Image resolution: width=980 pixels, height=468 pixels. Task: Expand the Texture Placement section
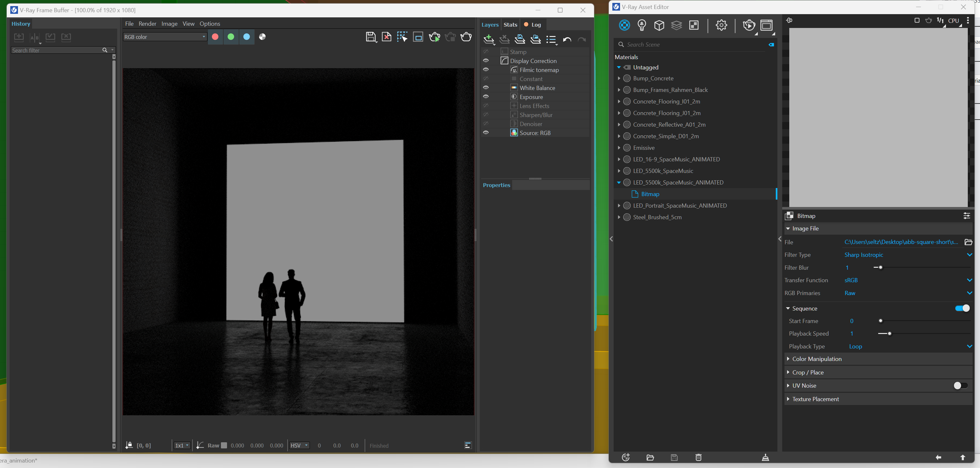click(879, 399)
